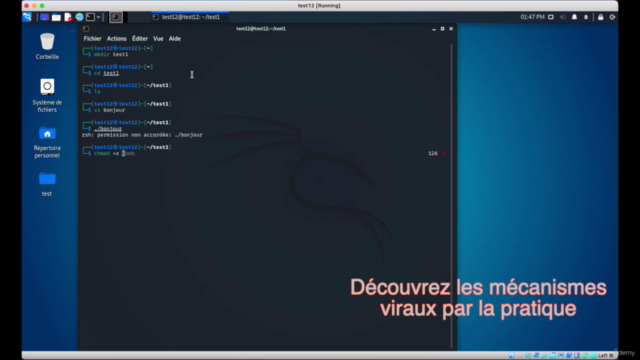Screen dimensions: 640x360
Task: Click the 'Left ⌘' host key indicator
Action: pos(606,356)
